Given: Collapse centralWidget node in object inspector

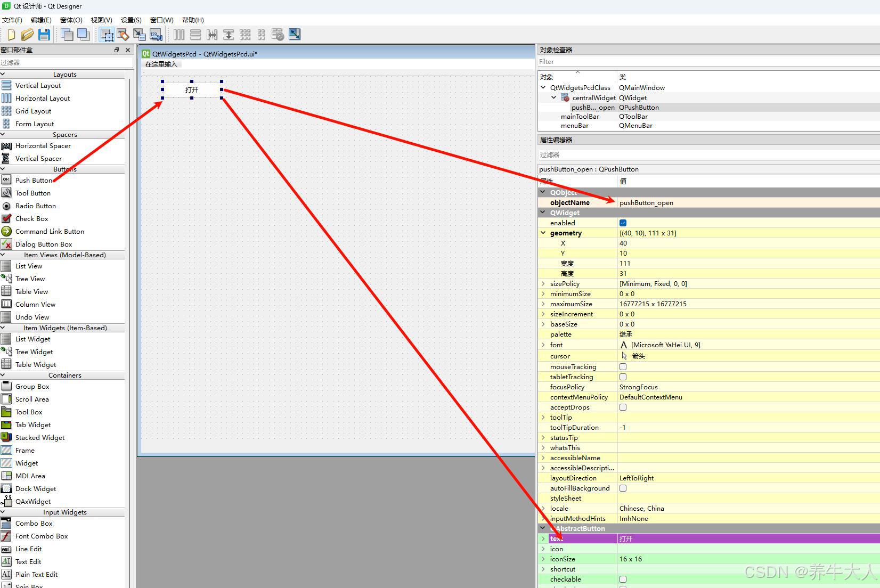Looking at the screenshot, I should click(553, 97).
